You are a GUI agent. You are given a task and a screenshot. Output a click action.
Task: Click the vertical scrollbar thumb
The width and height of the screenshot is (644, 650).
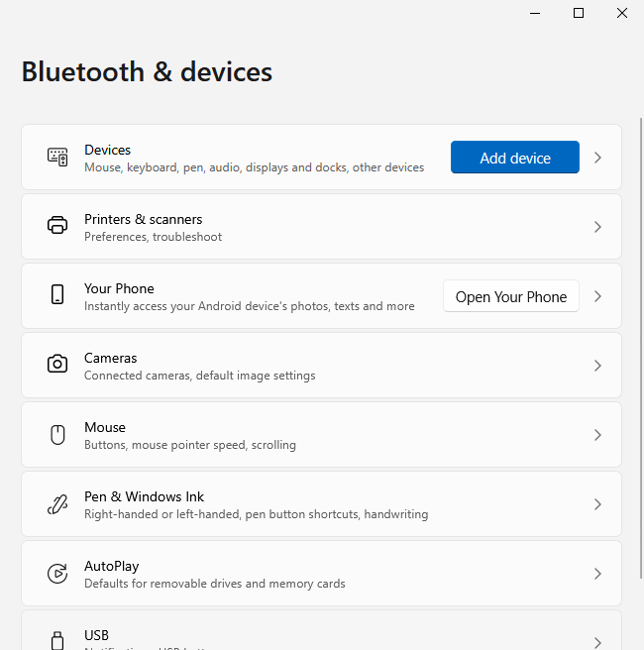click(x=641, y=348)
